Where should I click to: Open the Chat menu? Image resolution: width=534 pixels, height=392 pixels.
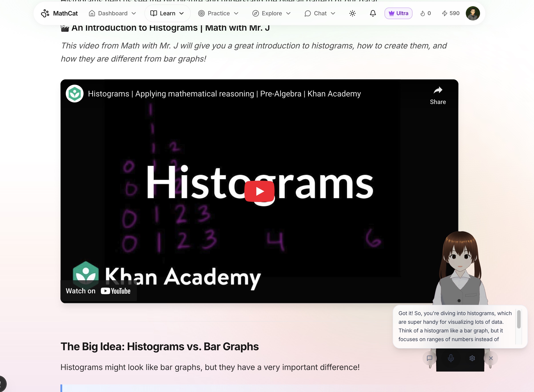(320, 13)
